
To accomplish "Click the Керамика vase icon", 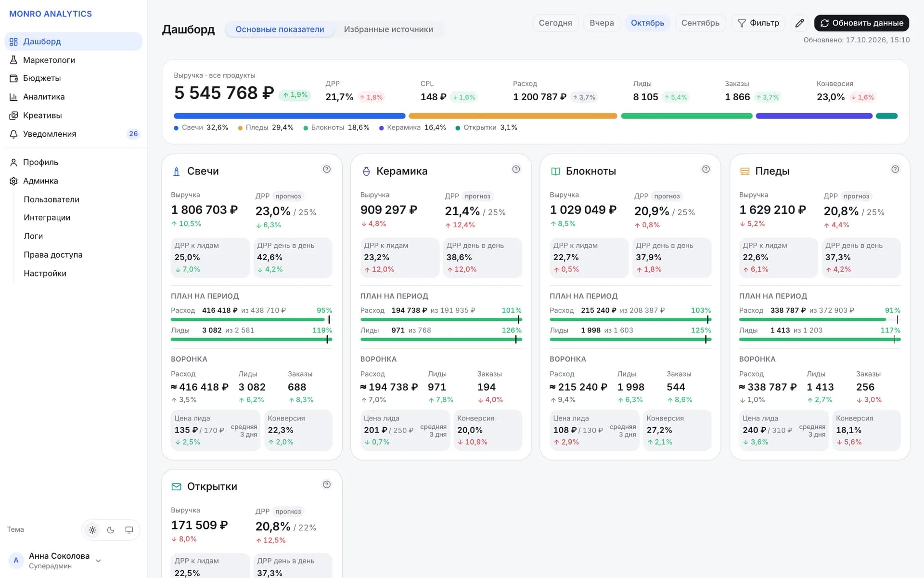I will (366, 171).
